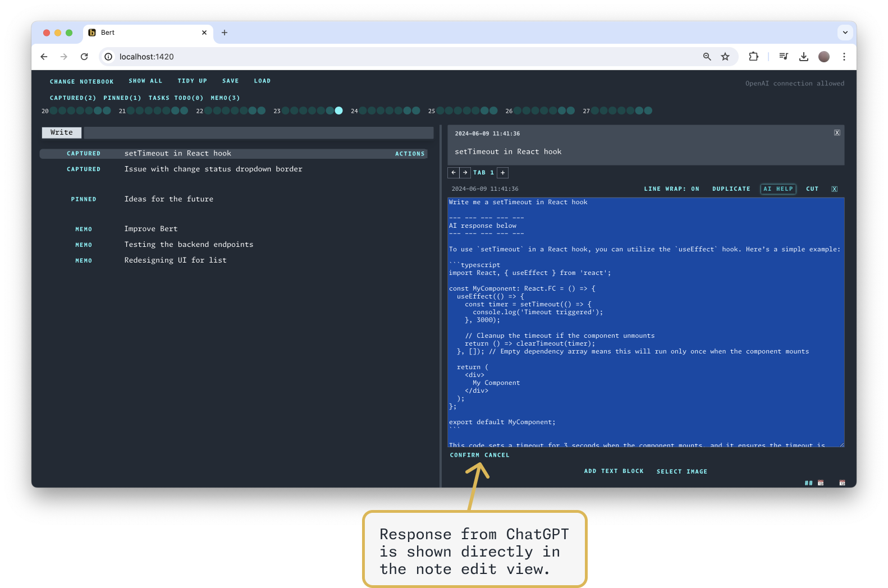888x588 pixels.
Task: Click SAVE in the top menu
Action: click(x=230, y=81)
